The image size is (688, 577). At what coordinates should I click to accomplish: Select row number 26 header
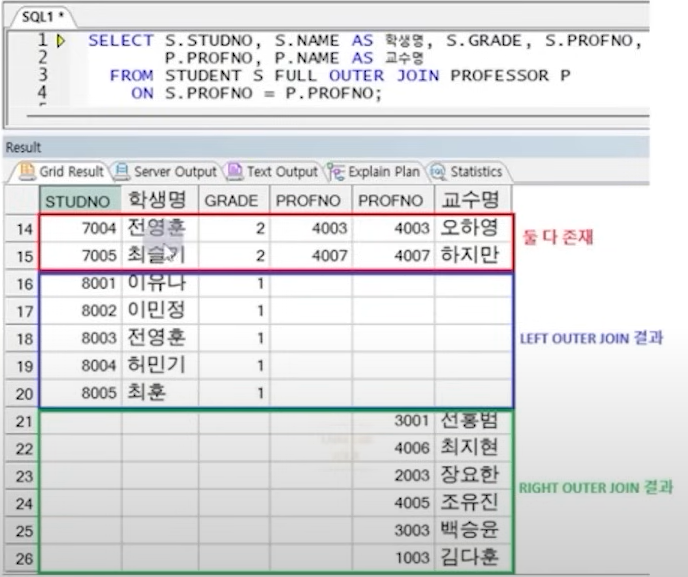[22, 558]
